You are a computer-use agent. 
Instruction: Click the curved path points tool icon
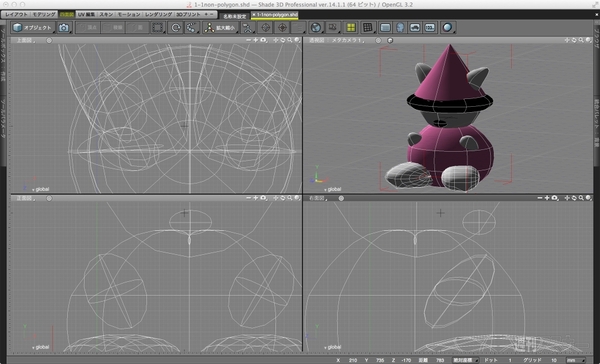[x=191, y=28]
